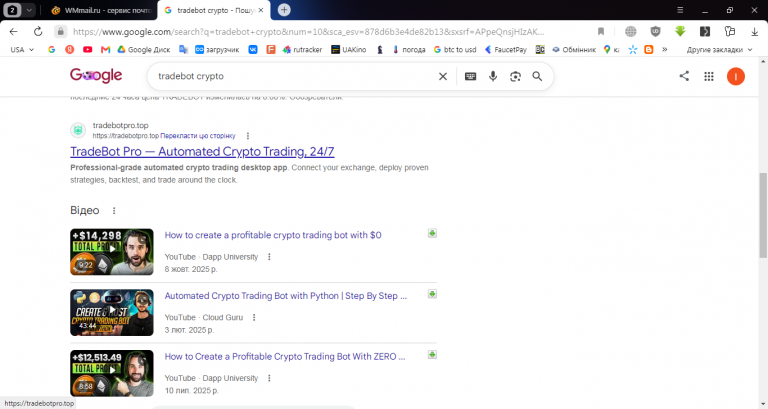Show site security info via the lock icon
This screenshot has height=409, width=768.
pyautogui.click(x=60, y=32)
